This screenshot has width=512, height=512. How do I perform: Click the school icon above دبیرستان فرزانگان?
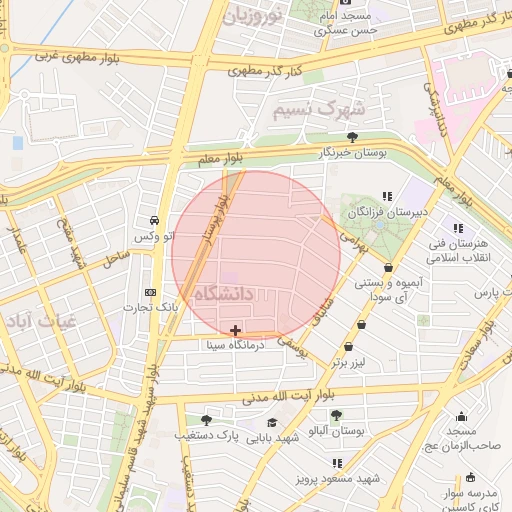click(387, 196)
